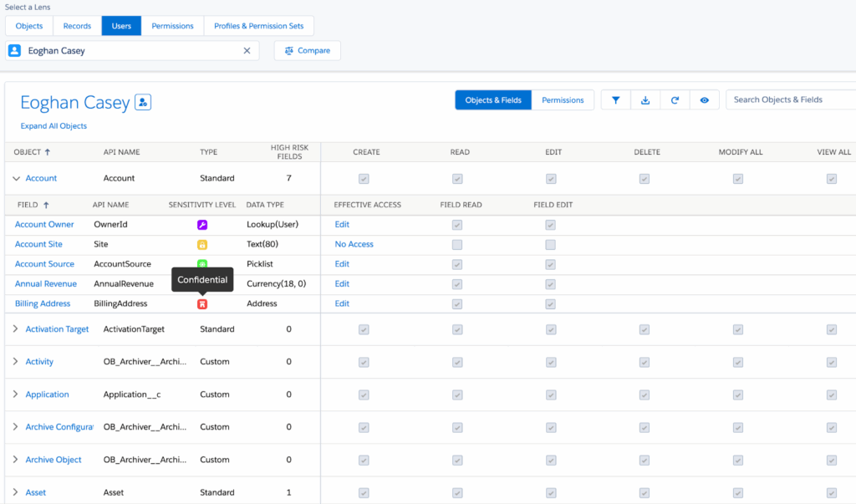Toggle Read checkbox for Account
Image resolution: width=856 pixels, height=504 pixels.
(457, 179)
